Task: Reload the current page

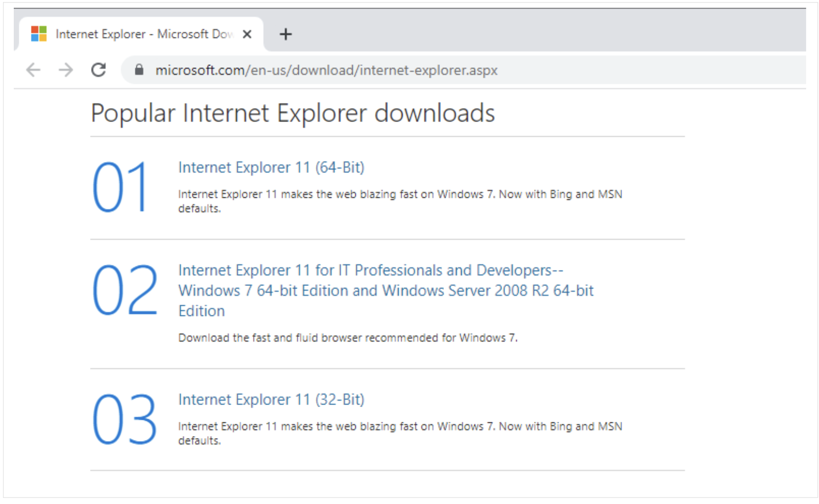Action: point(98,70)
